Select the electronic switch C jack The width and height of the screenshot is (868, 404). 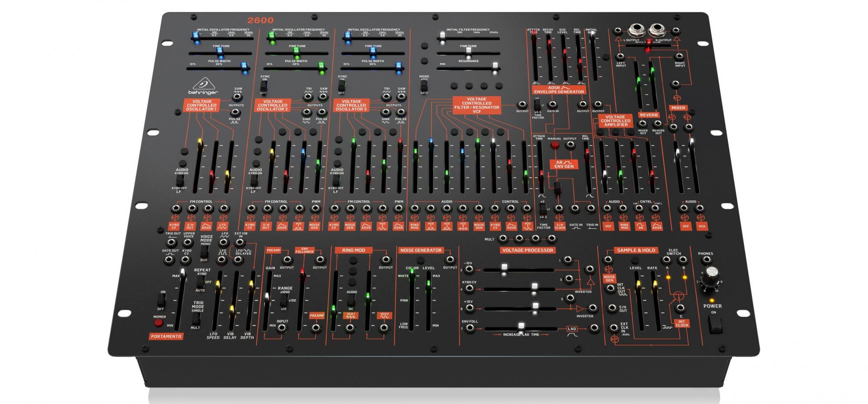(x=680, y=308)
